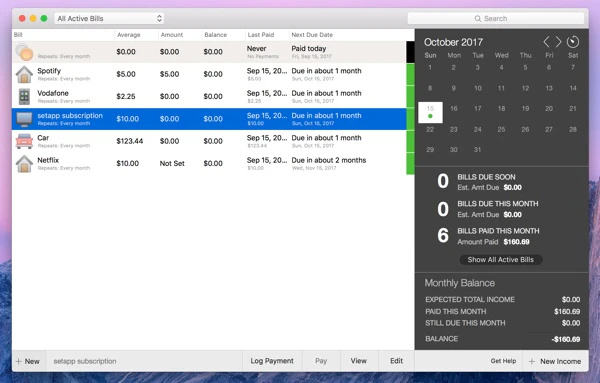
Task: Click the New bill button
Action: (x=28, y=361)
